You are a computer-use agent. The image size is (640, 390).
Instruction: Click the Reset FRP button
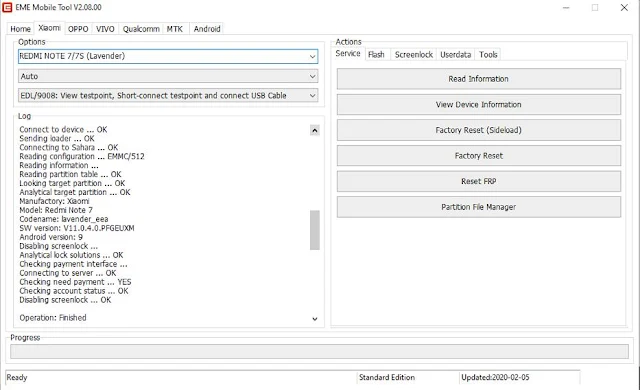point(478,181)
